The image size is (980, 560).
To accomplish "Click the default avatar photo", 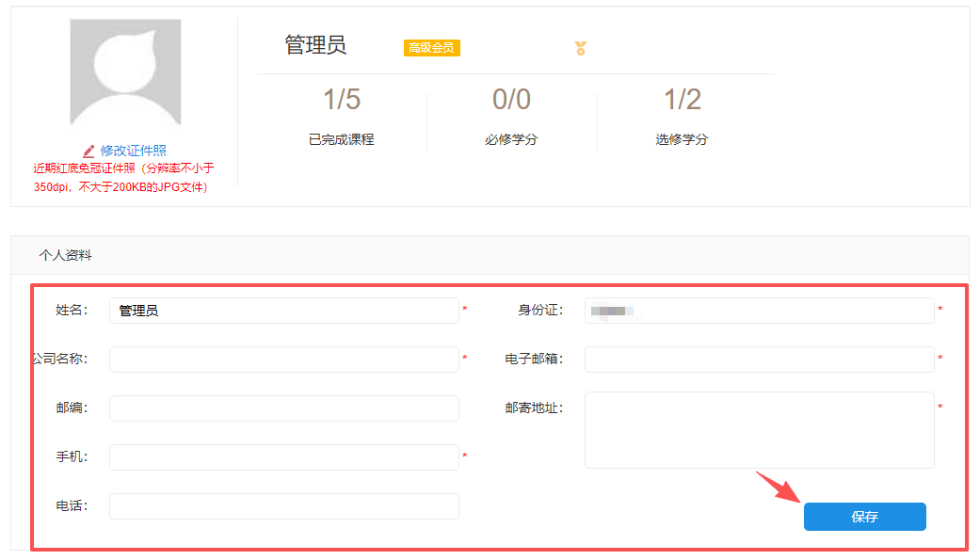I will tap(125, 73).
